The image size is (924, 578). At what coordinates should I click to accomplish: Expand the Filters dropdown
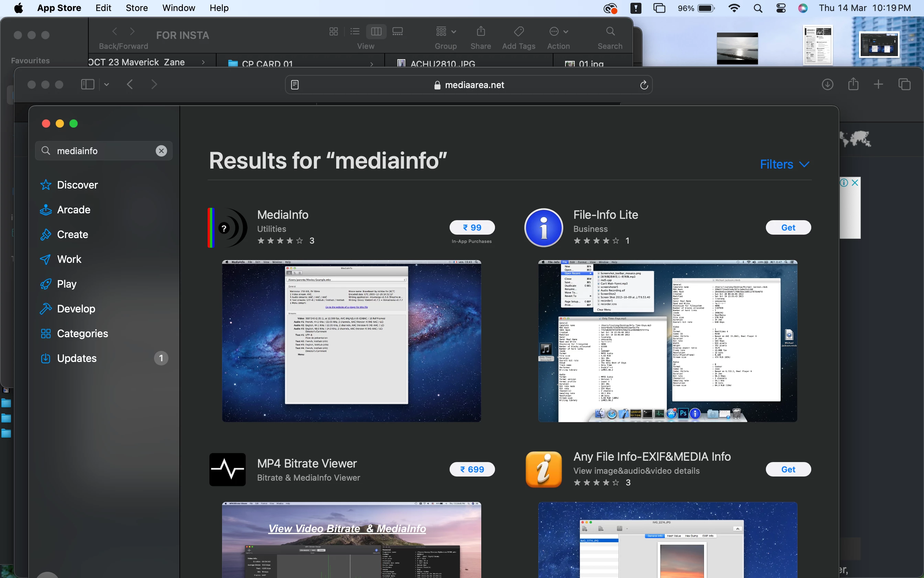(x=785, y=164)
